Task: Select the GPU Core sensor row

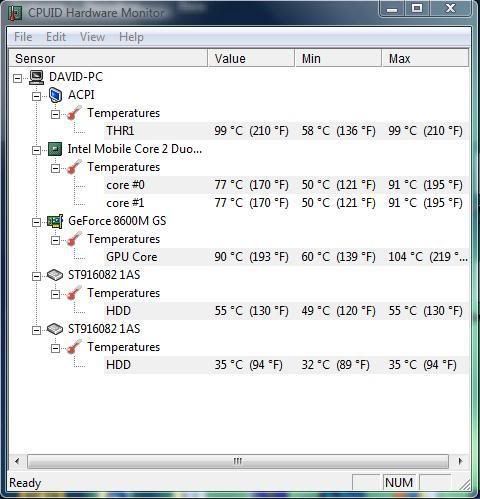Action: [x=287, y=257]
